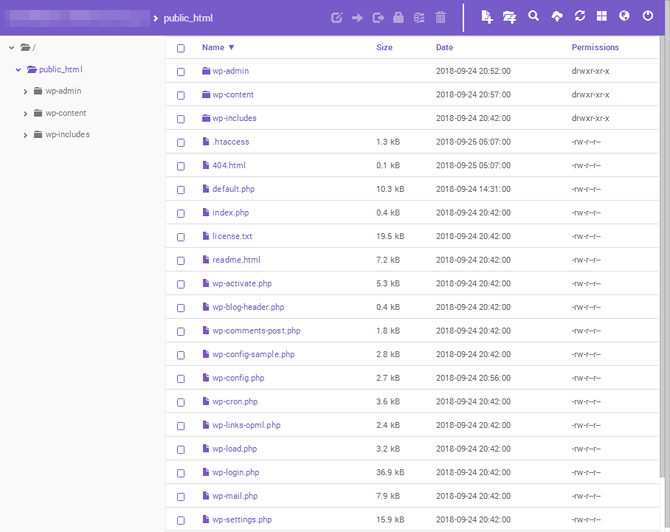Collapse the root folder tree arrow
This screenshot has height=532, width=670.
(12, 48)
